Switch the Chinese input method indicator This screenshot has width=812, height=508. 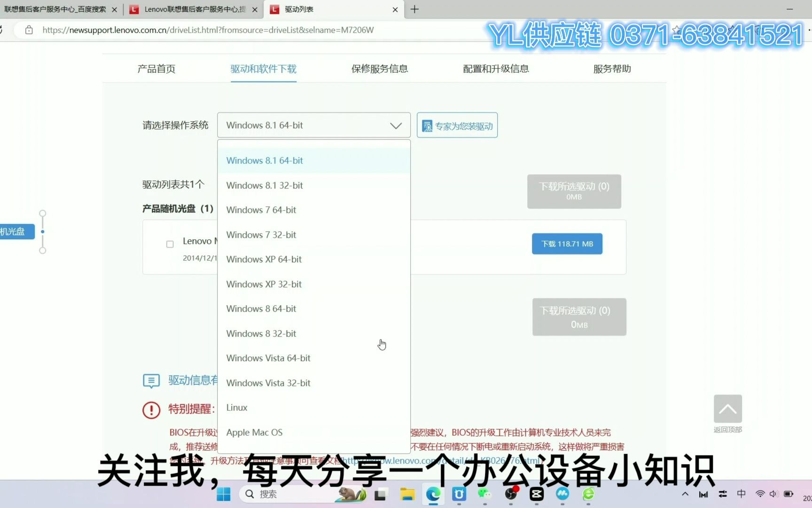point(742,494)
